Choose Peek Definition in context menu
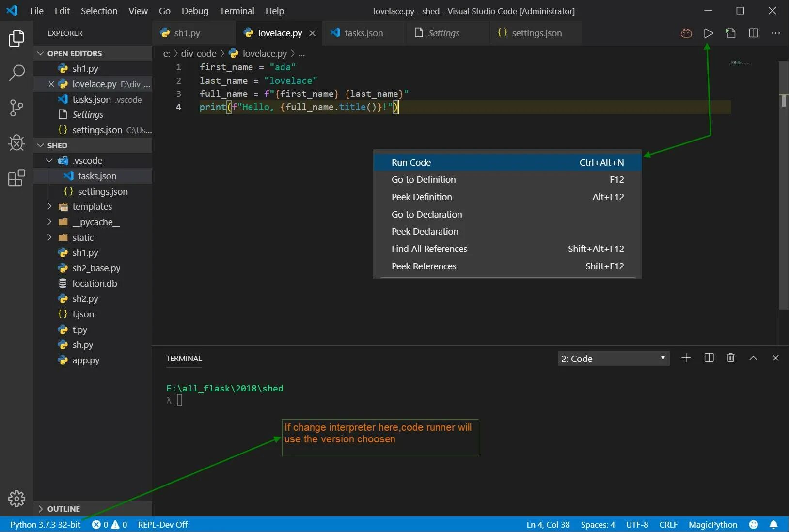 pyautogui.click(x=507, y=197)
